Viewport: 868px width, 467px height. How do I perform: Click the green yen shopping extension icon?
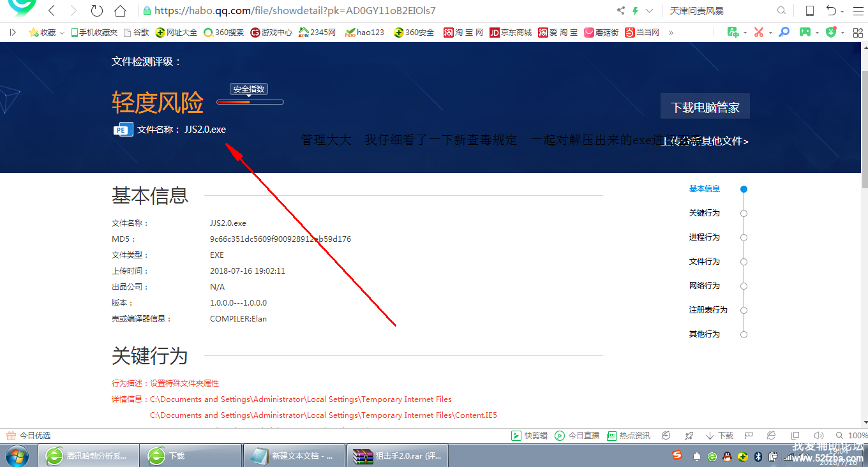(x=830, y=32)
